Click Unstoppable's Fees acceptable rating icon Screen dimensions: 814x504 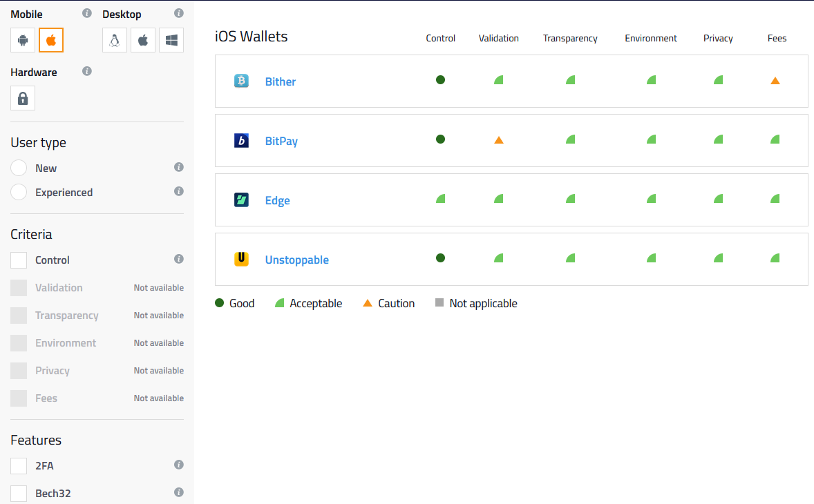pyautogui.click(x=775, y=258)
